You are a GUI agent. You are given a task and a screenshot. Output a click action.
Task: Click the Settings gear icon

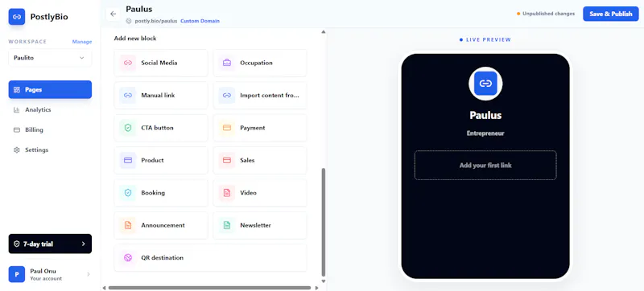17,150
